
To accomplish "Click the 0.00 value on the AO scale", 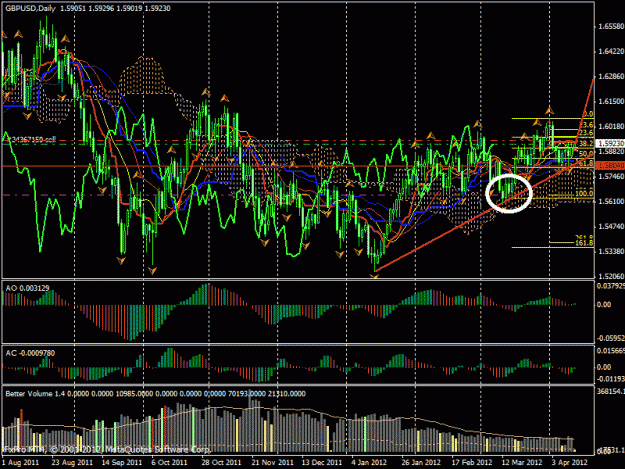I will click(603, 305).
